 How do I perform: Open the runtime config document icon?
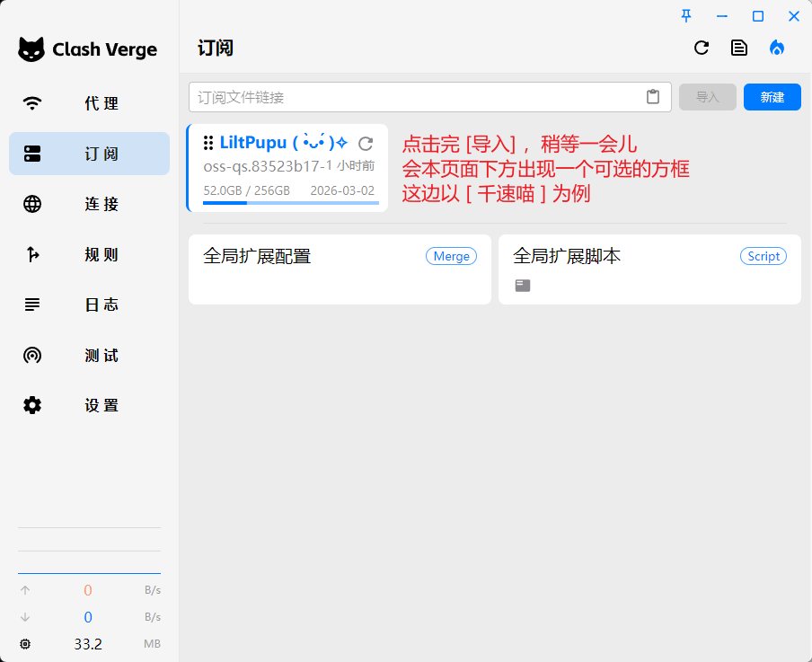pyautogui.click(x=739, y=49)
